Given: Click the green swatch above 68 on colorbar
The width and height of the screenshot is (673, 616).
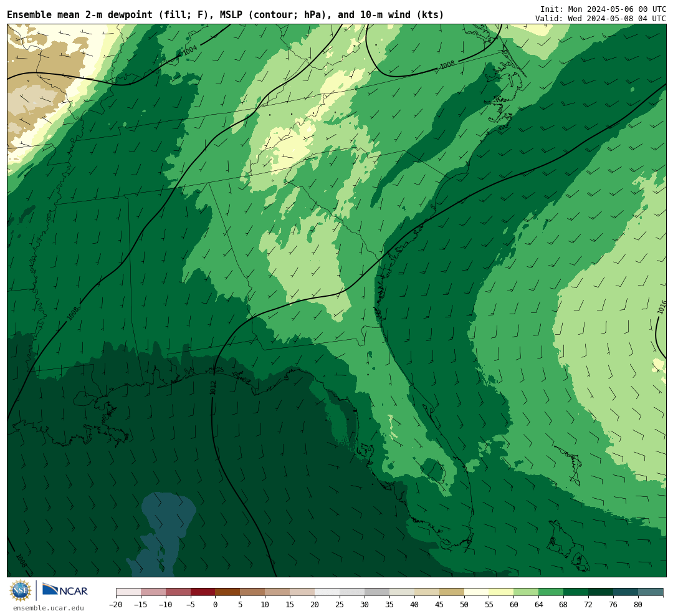Looking at the screenshot, I should [576, 592].
